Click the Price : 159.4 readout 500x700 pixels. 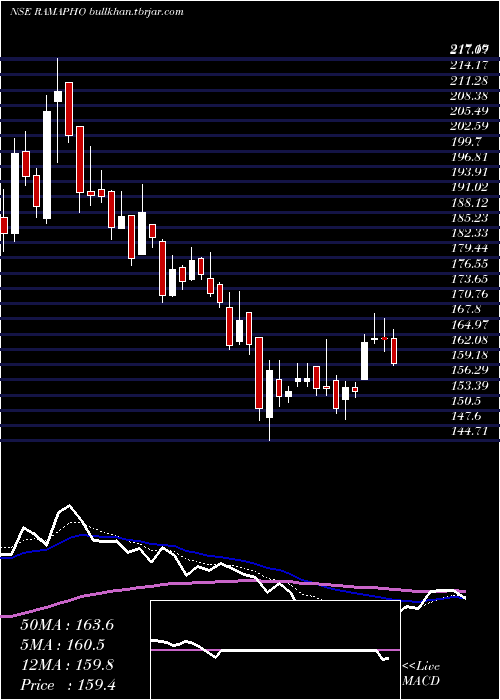point(67,685)
